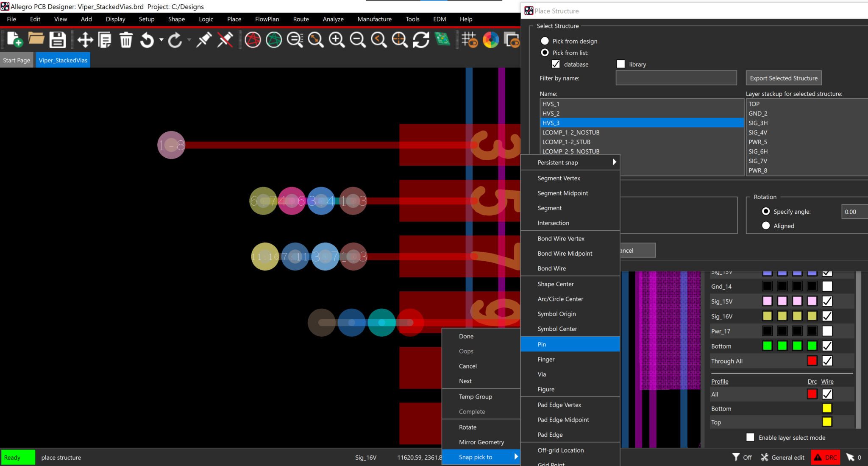The image size is (868, 466).
Task: Toggle the Through All visibility checkbox
Action: 827,361
